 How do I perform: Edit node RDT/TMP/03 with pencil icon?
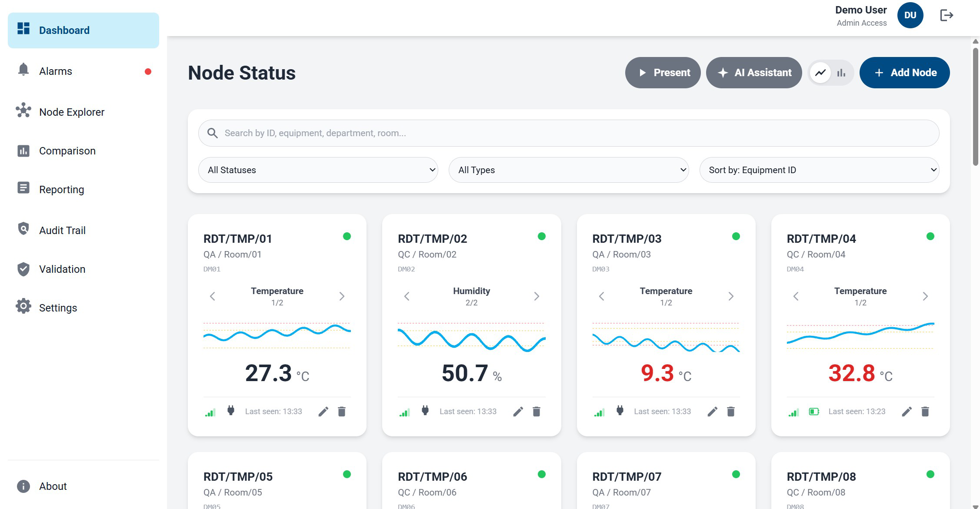[712, 412]
